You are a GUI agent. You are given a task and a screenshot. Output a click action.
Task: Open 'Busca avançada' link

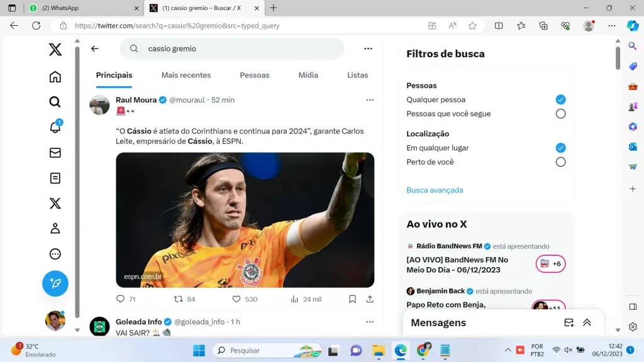(x=435, y=190)
